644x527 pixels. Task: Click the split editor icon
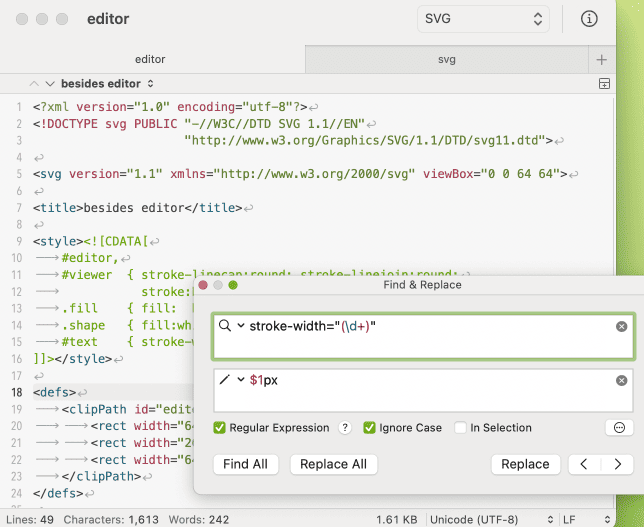pyautogui.click(x=604, y=83)
